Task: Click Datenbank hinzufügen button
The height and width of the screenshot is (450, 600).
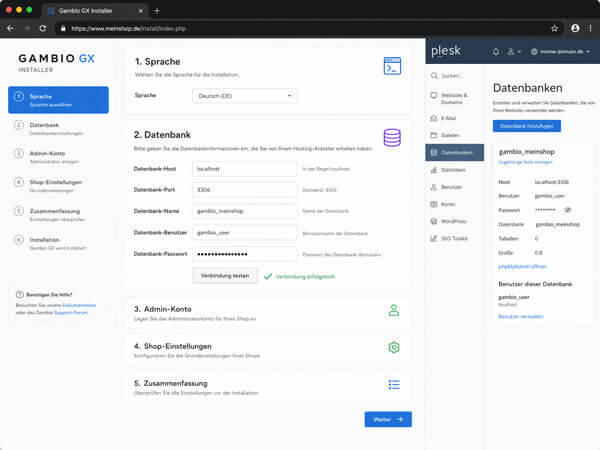Action: (x=527, y=126)
